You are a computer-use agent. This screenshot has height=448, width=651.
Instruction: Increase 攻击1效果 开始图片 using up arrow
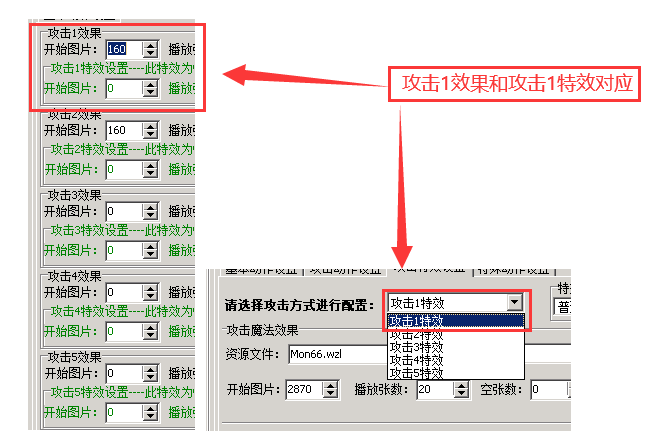coord(150,44)
